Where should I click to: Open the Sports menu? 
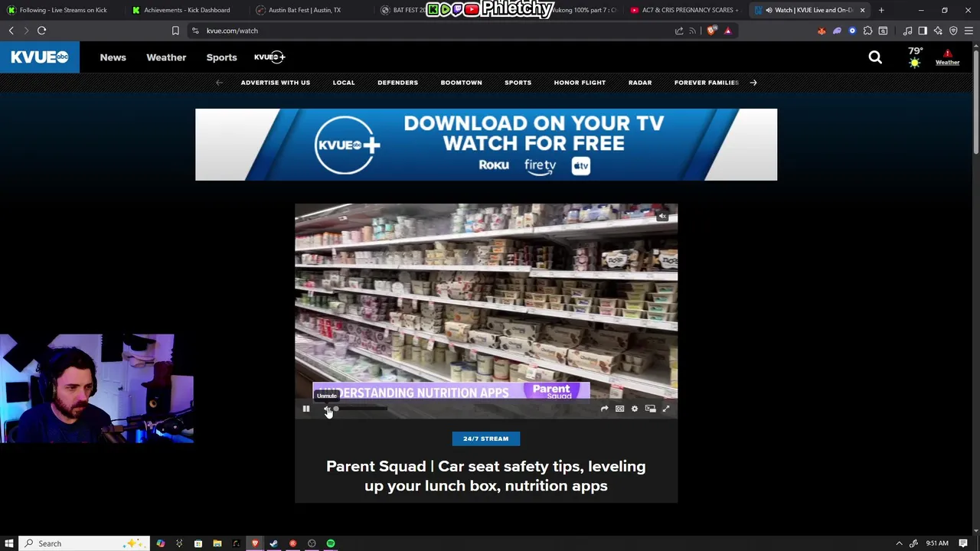[221, 57]
